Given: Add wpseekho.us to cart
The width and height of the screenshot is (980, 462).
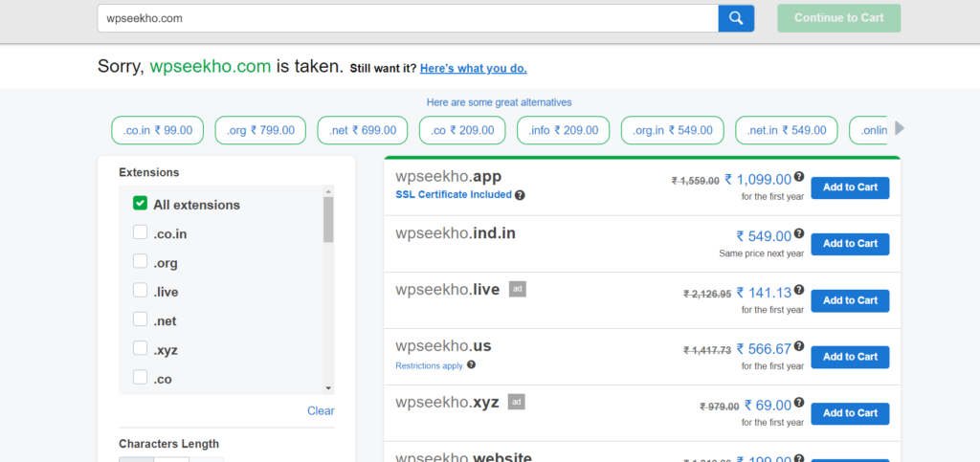Looking at the screenshot, I should coord(850,357).
